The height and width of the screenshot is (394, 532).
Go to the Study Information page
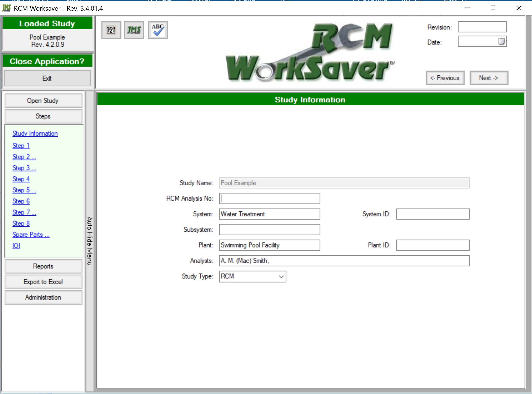(35, 134)
